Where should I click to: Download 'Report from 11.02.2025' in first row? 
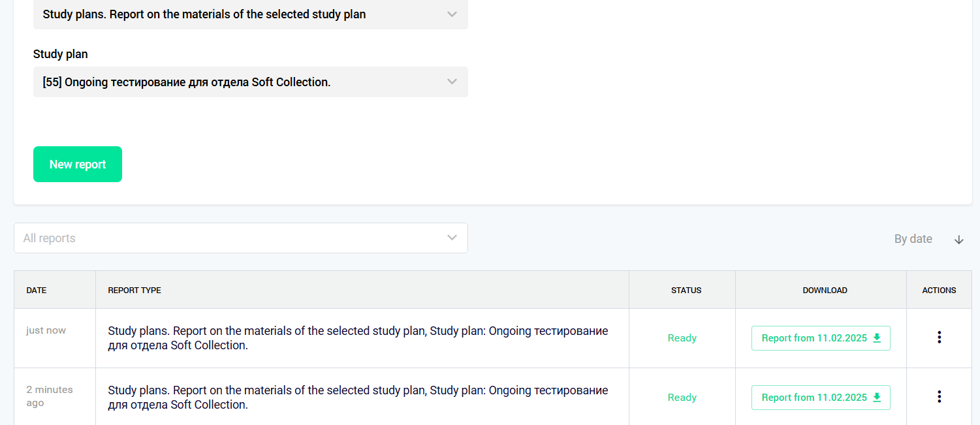coord(814,338)
